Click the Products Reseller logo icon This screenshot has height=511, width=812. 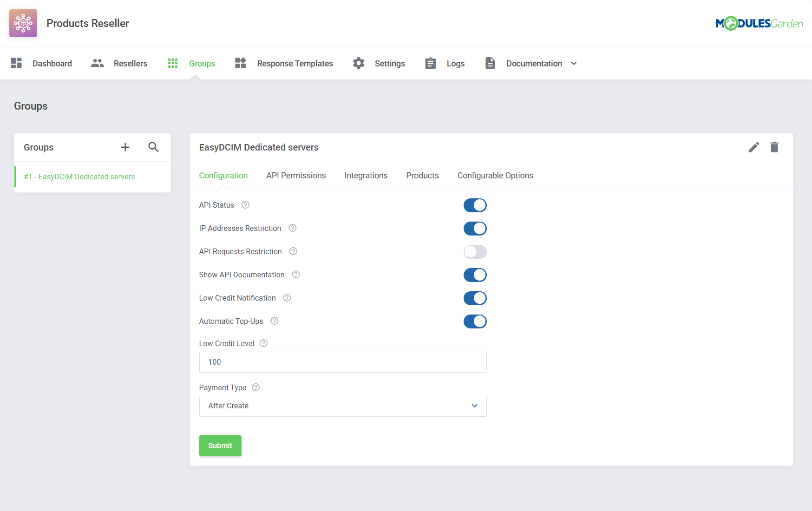click(23, 23)
